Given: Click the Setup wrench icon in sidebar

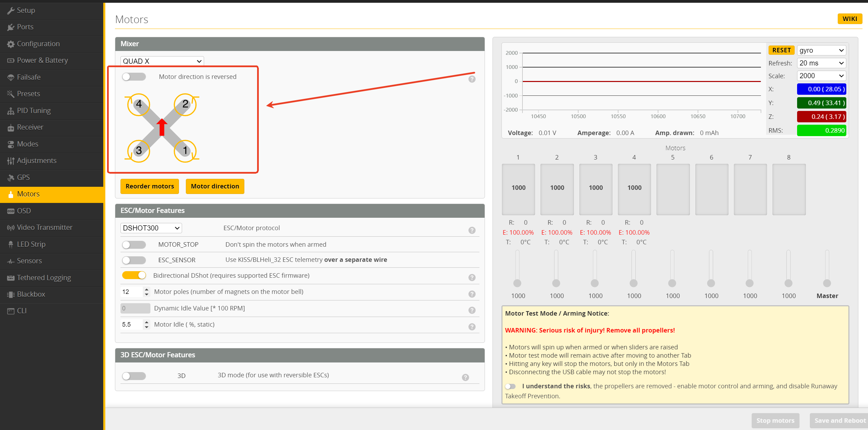Looking at the screenshot, I should pyautogui.click(x=11, y=11).
